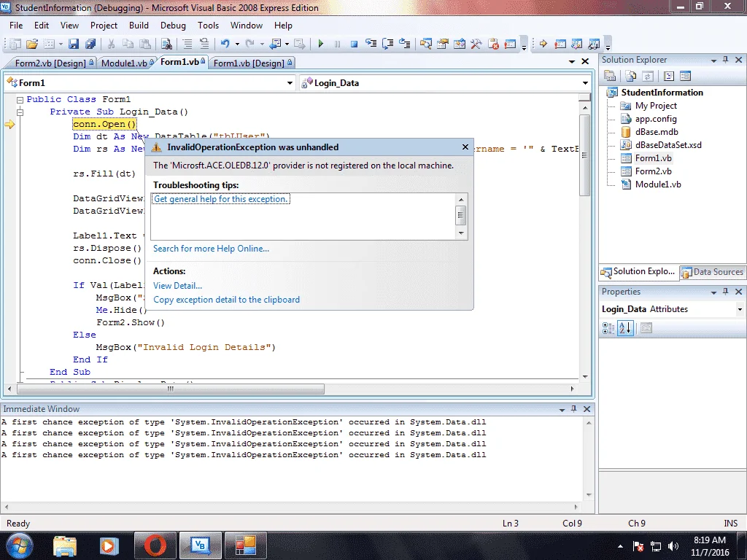Close the InvalidOperationException dialog
The image size is (747, 560).
point(465,147)
